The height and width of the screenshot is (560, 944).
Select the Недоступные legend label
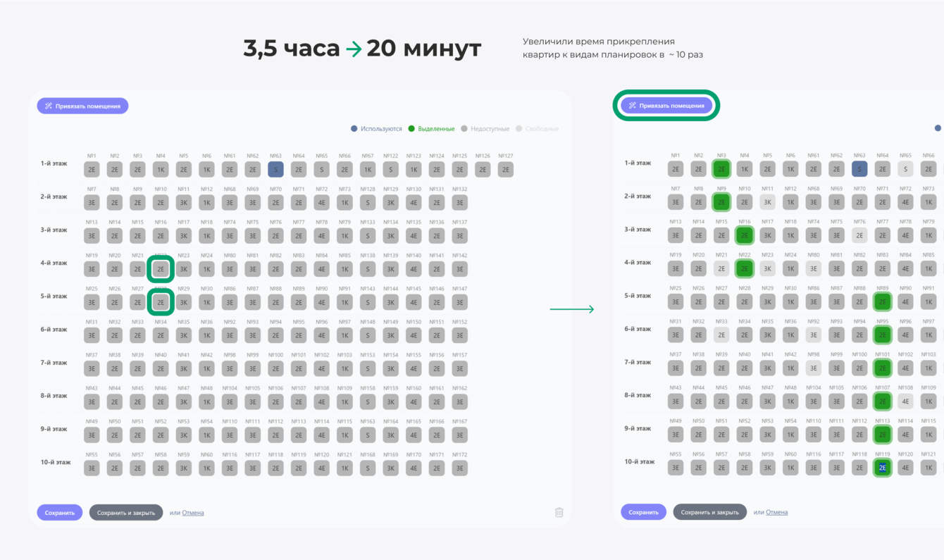pos(490,129)
